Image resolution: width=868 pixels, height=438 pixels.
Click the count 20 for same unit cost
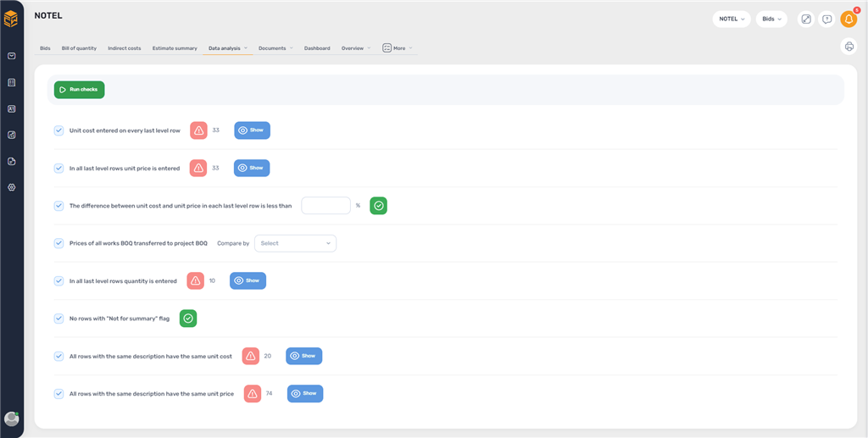(x=267, y=356)
